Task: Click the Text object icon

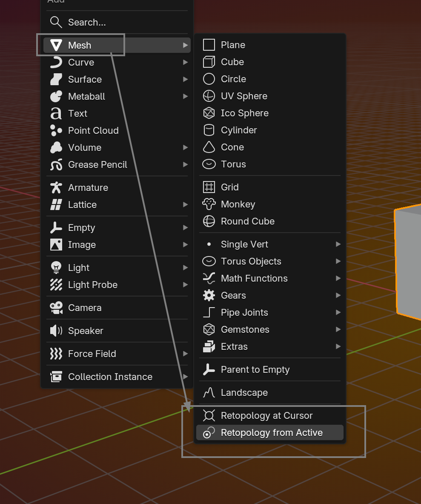Action: coord(56,113)
